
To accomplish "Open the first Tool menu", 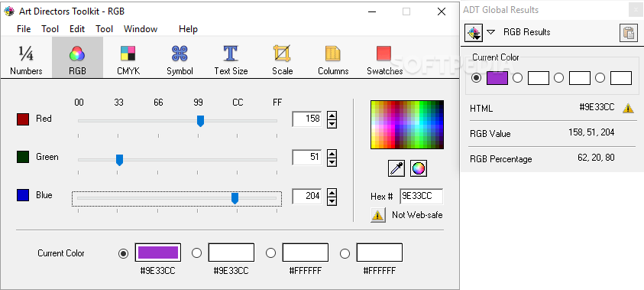I will click(50, 29).
